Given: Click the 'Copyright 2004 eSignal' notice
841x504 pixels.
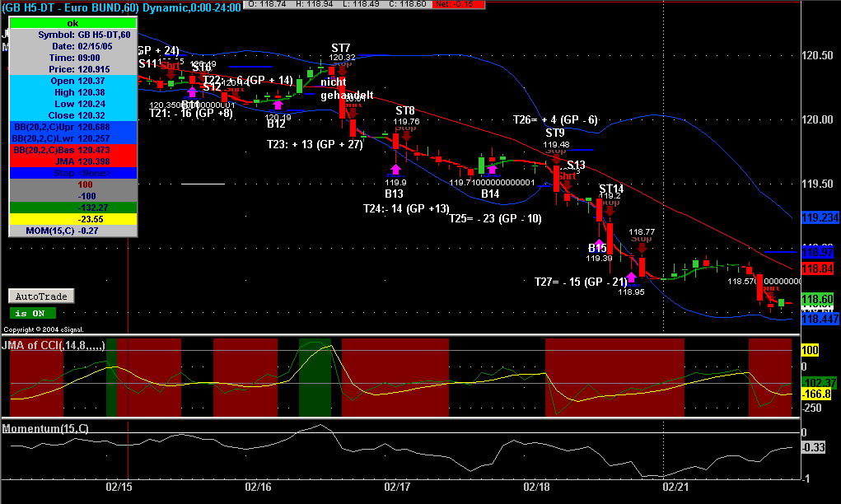Looking at the screenshot, I should point(44,329).
